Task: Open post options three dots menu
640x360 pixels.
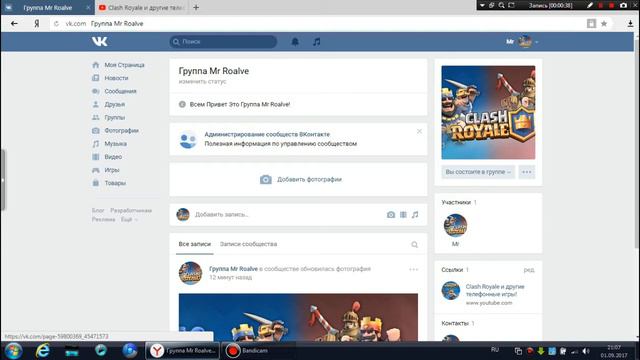Action: (413, 269)
